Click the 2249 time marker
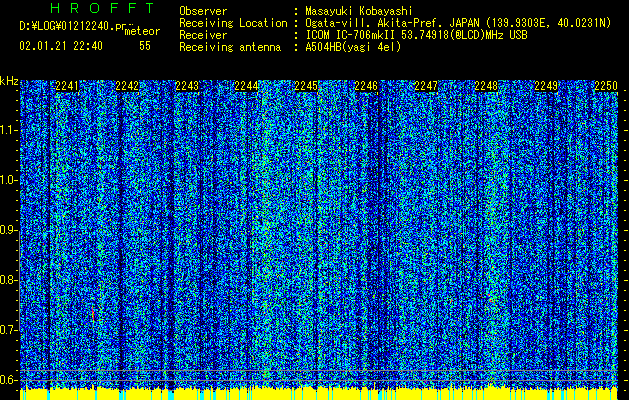Screen dimensions: 629x400 546,86
